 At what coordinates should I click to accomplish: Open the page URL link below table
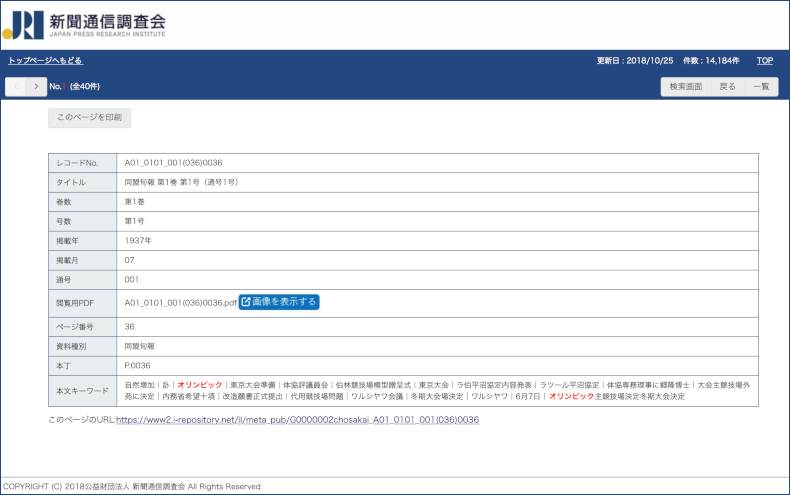(x=297, y=420)
